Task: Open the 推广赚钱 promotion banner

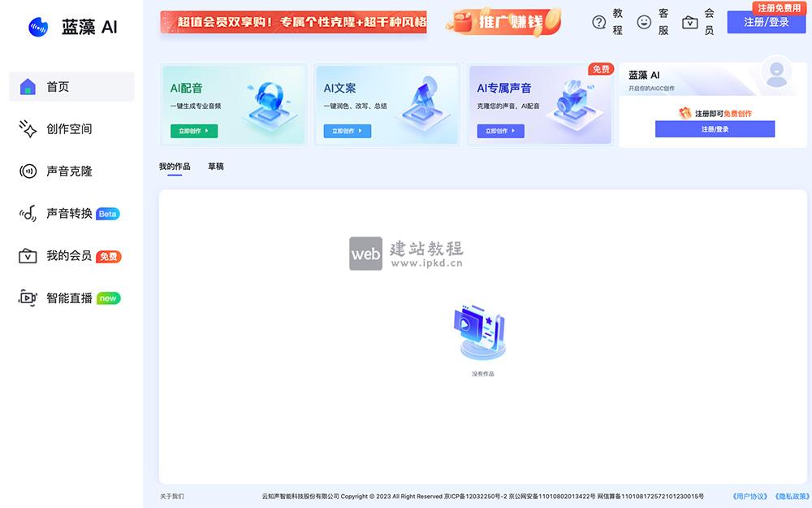Action: pyautogui.click(x=503, y=22)
